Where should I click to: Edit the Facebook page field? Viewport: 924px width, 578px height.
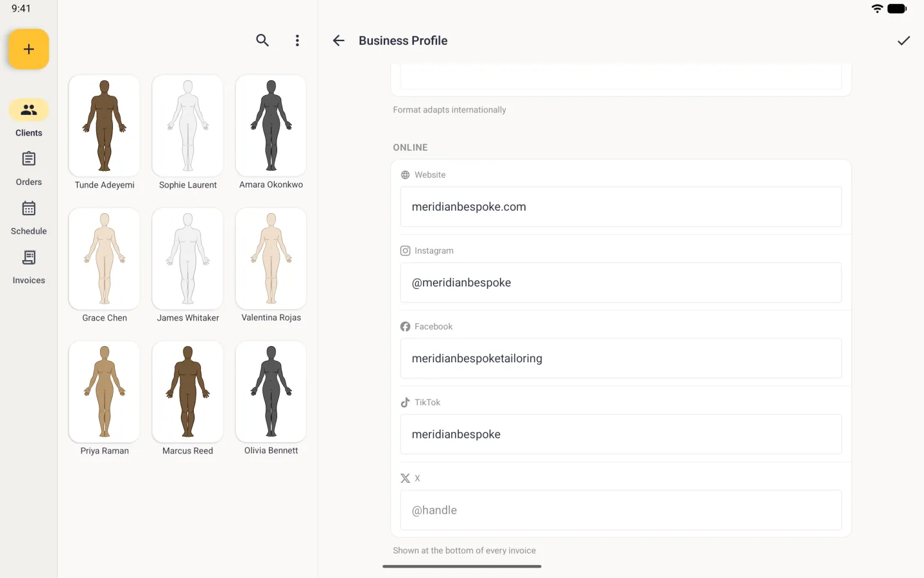pos(621,358)
